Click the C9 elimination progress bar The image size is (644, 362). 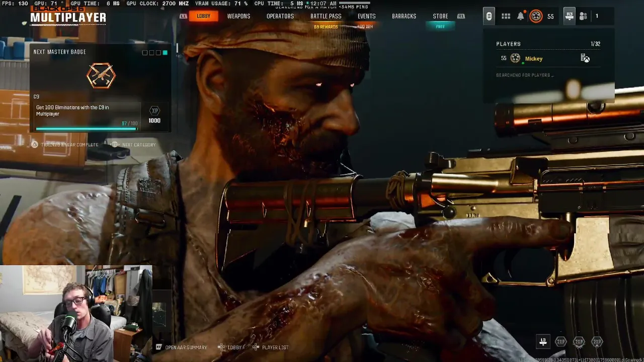point(87,129)
